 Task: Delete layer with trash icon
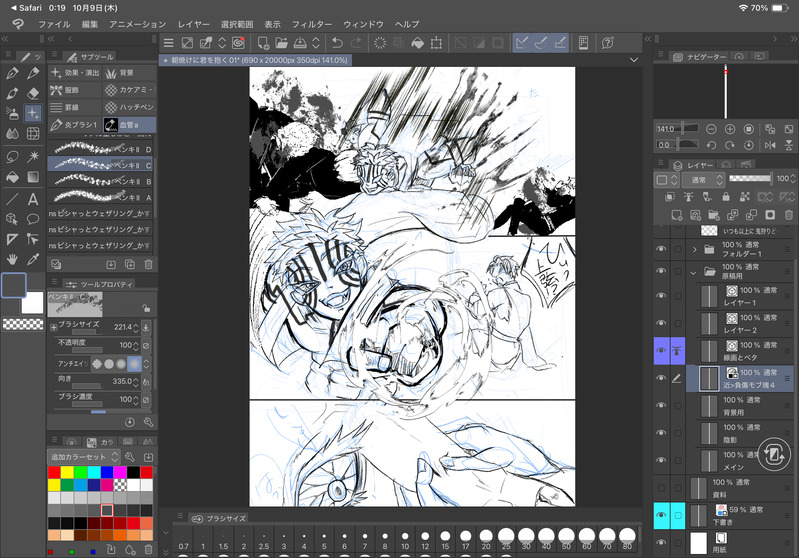coord(789,215)
